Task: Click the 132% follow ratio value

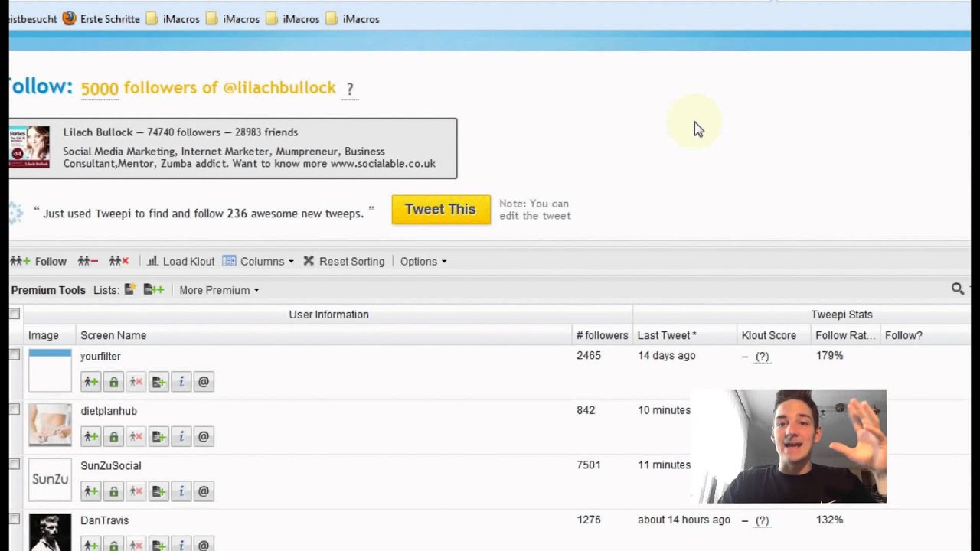Action: [829, 520]
